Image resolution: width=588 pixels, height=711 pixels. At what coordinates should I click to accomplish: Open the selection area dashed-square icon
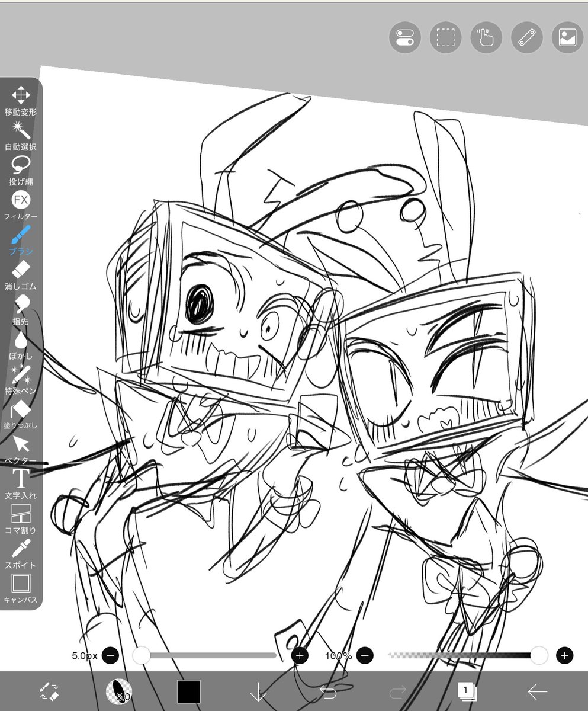(x=446, y=38)
